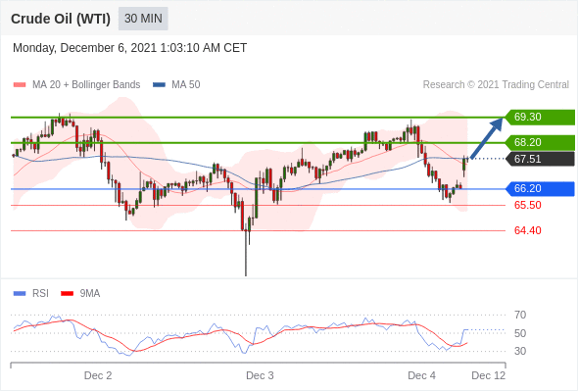Click the Crude Oil (WTI) title

tap(61, 19)
